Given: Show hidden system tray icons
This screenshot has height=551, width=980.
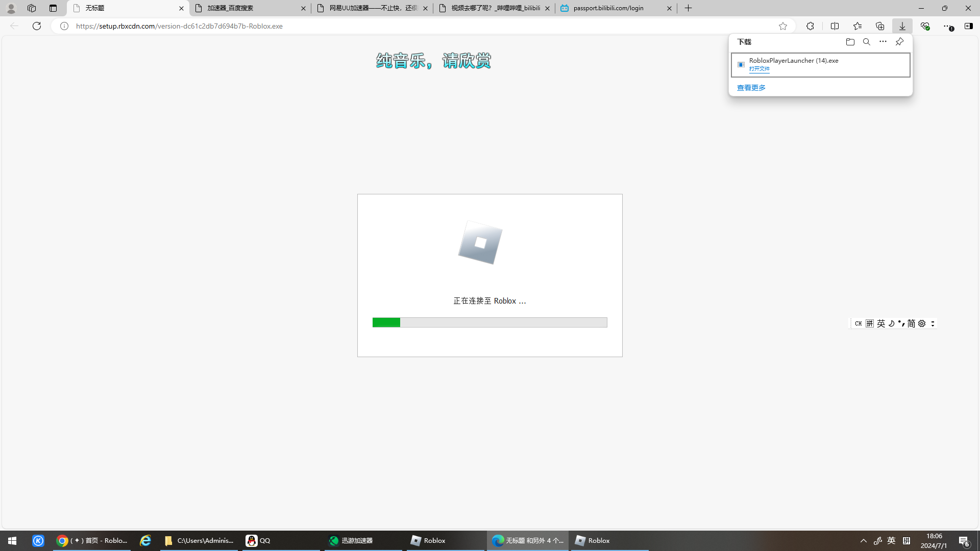Looking at the screenshot, I should (864, 541).
